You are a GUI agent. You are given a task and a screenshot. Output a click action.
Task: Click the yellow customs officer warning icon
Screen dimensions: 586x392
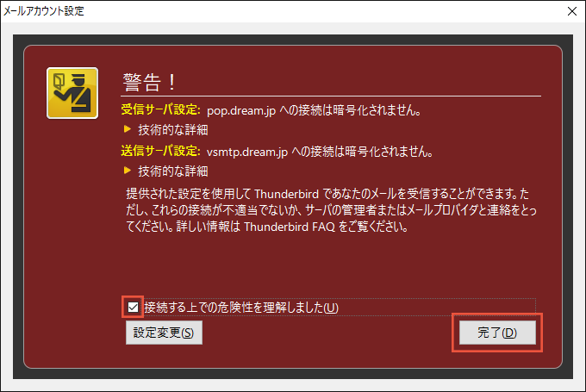72,93
